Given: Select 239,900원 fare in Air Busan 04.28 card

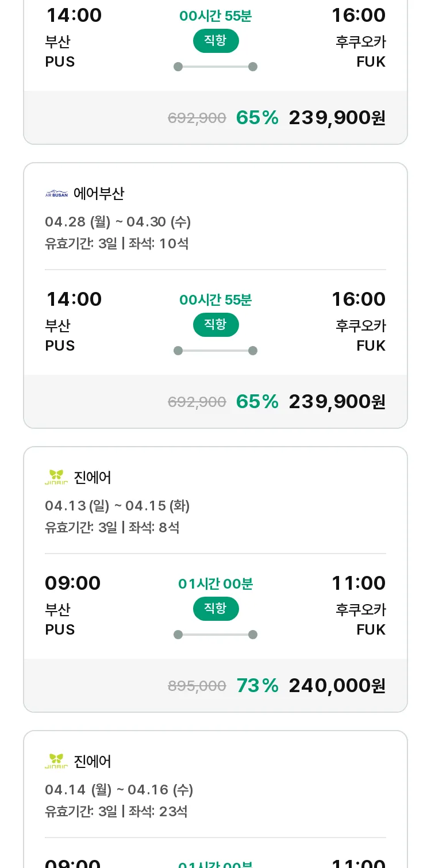Looking at the screenshot, I should click(x=337, y=401).
